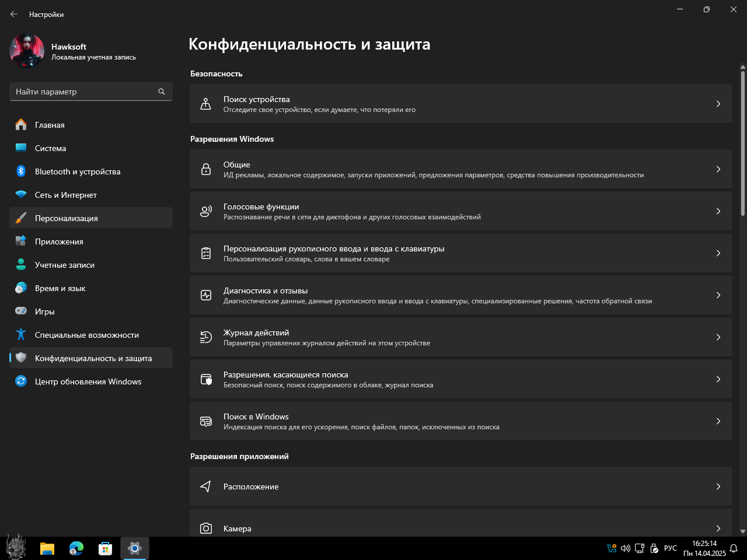Click the volume speaker icon in tray

(x=625, y=548)
